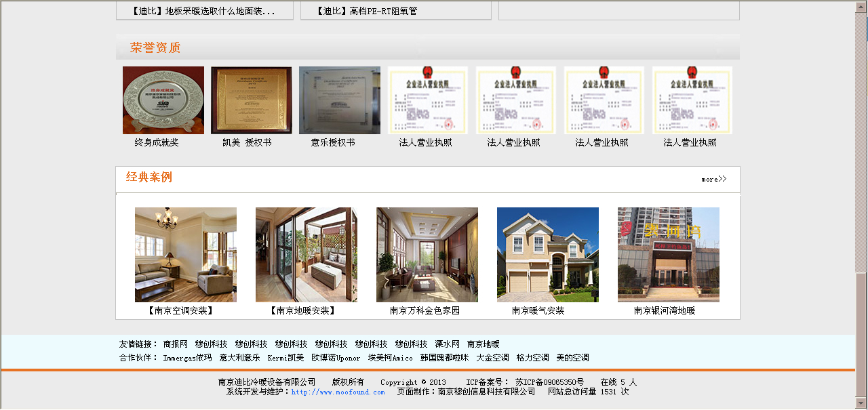Open article 【迪比】高档PE-RT阻氧管
Viewport: 868px width, 410px height.
tap(366, 12)
